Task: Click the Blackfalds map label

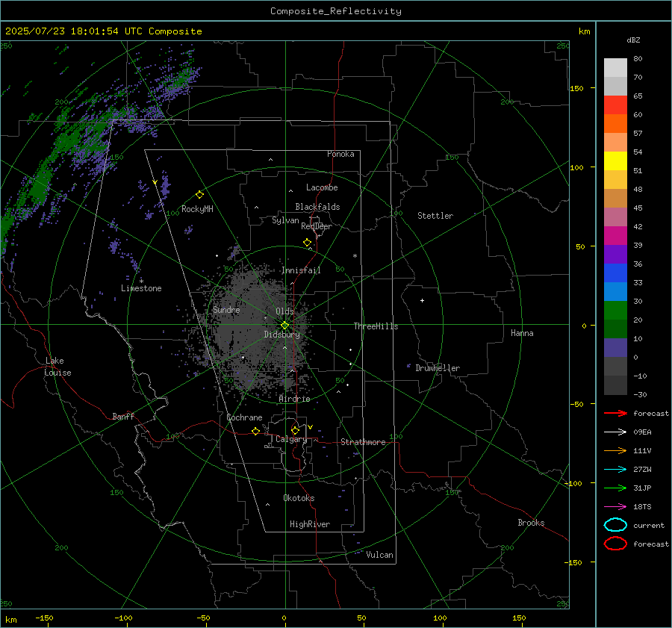Action: click(x=317, y=207)
